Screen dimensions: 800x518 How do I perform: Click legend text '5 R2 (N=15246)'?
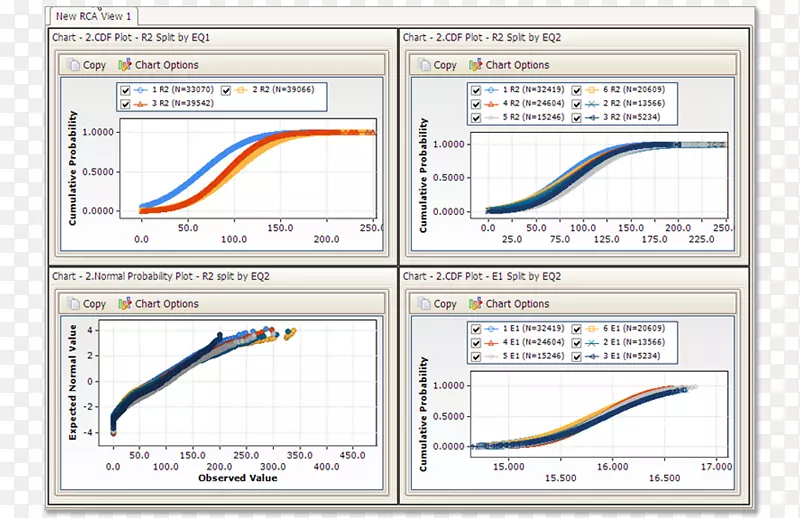pos(533,117)
